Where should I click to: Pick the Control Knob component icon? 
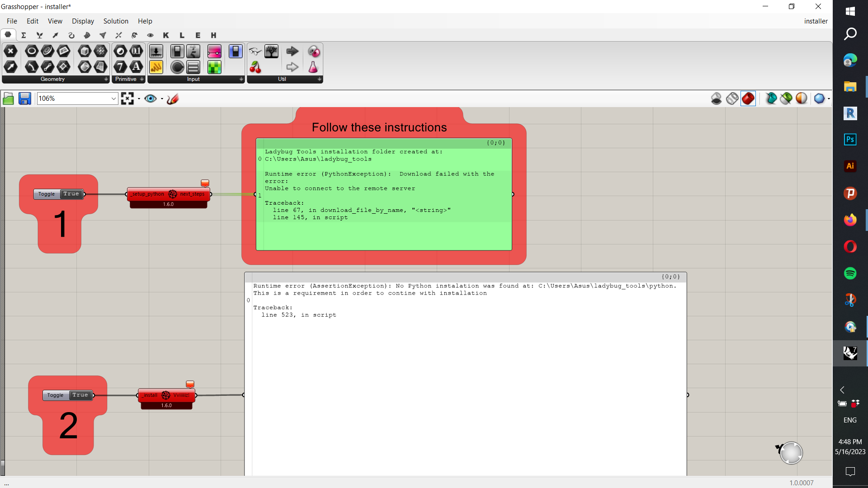coord(177,67)
